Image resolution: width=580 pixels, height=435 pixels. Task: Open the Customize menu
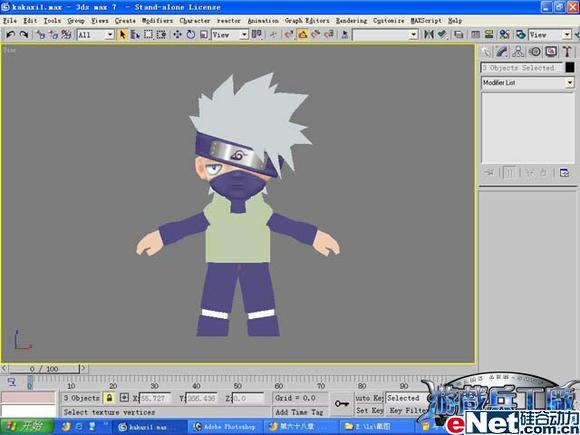click(x=389, y=21)
